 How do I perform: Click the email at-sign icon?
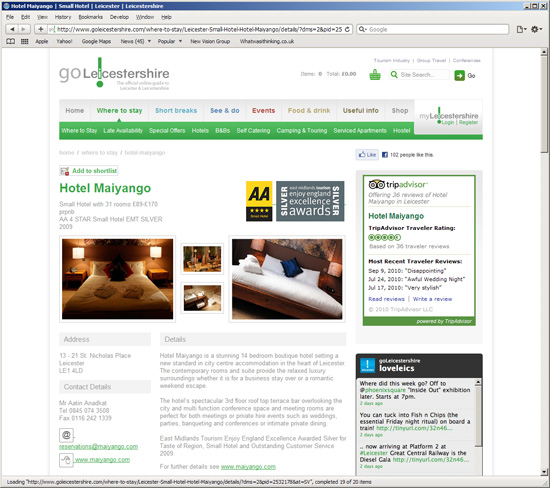click(66, 435)
